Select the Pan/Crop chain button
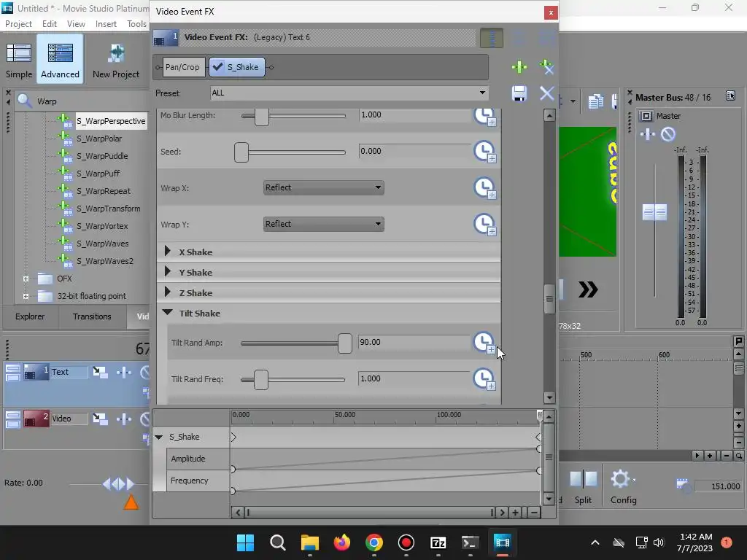This screenshot has height=560, width=747. coord(182,67)
